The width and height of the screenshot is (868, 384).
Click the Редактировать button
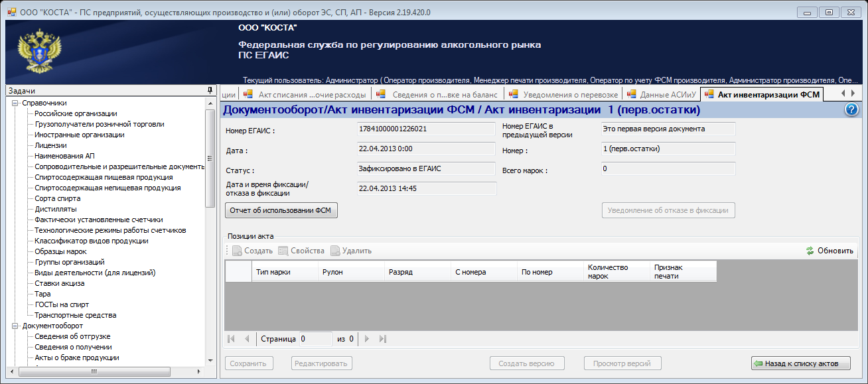[x=321, y=363]
